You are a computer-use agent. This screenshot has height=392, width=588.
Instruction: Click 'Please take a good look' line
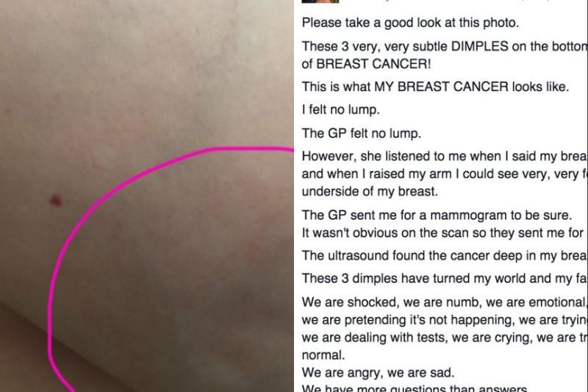pos(410,23)
